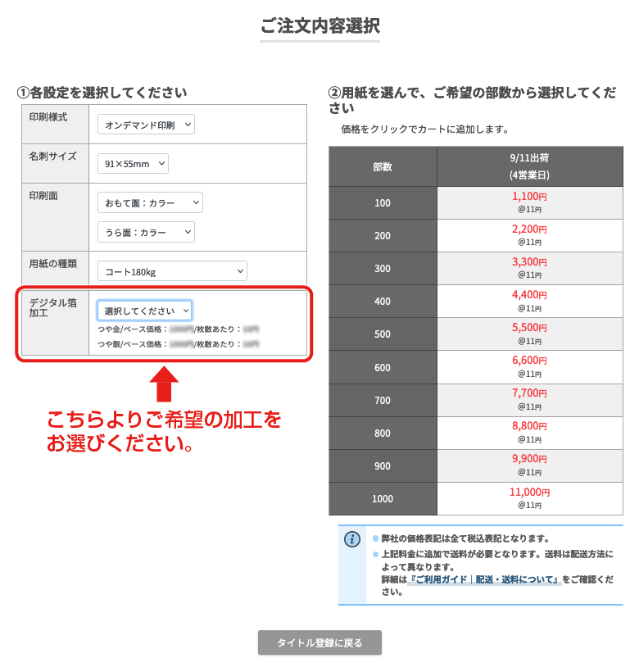Screen dimensions: 639x672
Task: Open the ご利用ガイド｜配送・送料について link
Action: 484,579
